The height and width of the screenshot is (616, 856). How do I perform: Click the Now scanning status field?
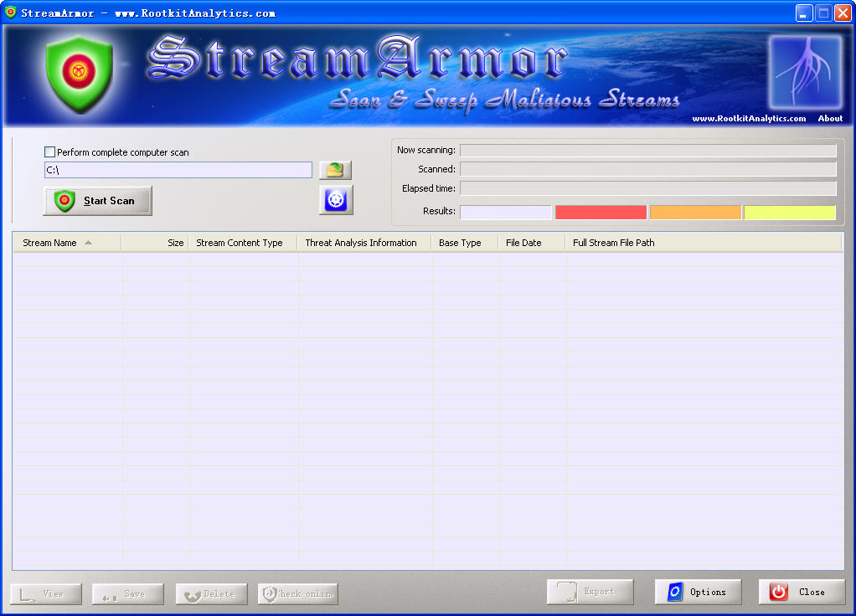648,150
